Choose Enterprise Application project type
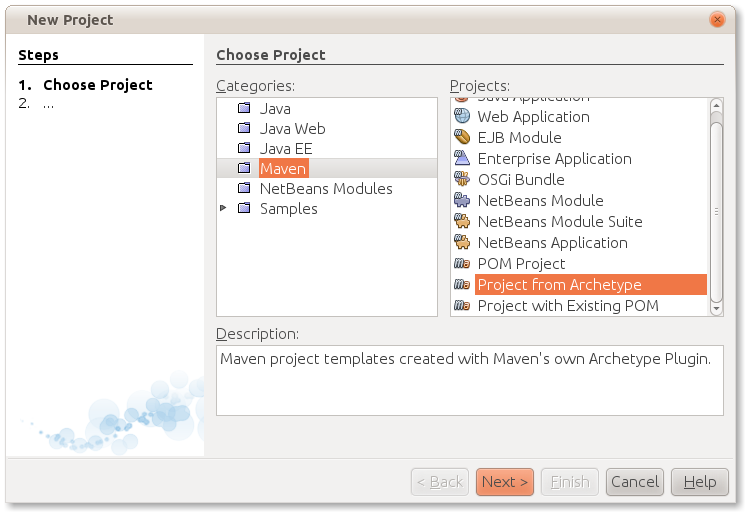Screen dimensions: 745x512 554,158
